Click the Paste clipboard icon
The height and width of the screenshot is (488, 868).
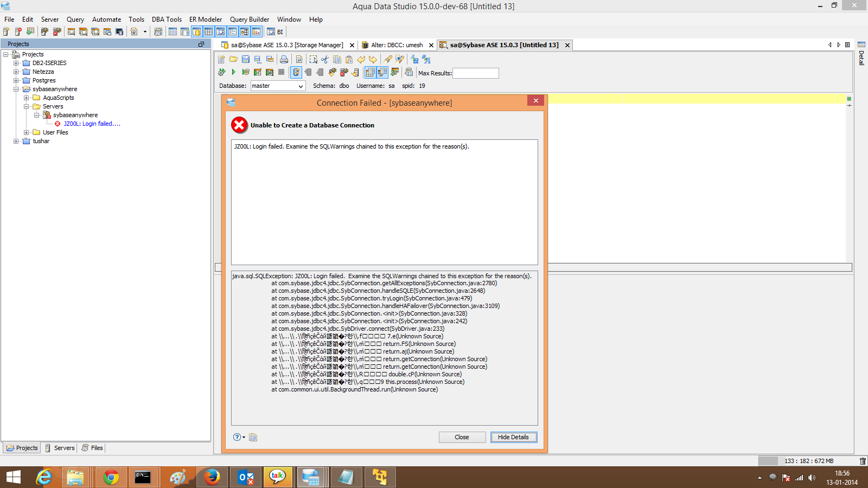pyautogui.click(x=349, y=60)
